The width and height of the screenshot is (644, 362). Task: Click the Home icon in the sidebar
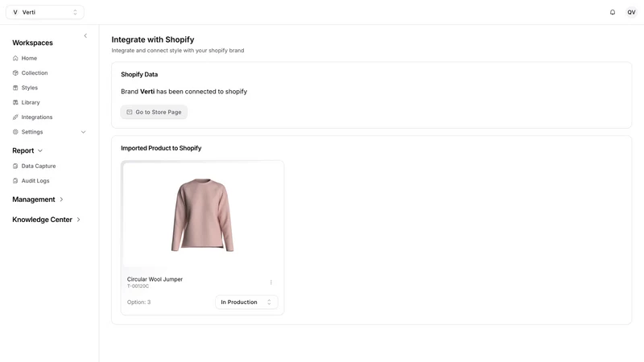pos(15,58)
